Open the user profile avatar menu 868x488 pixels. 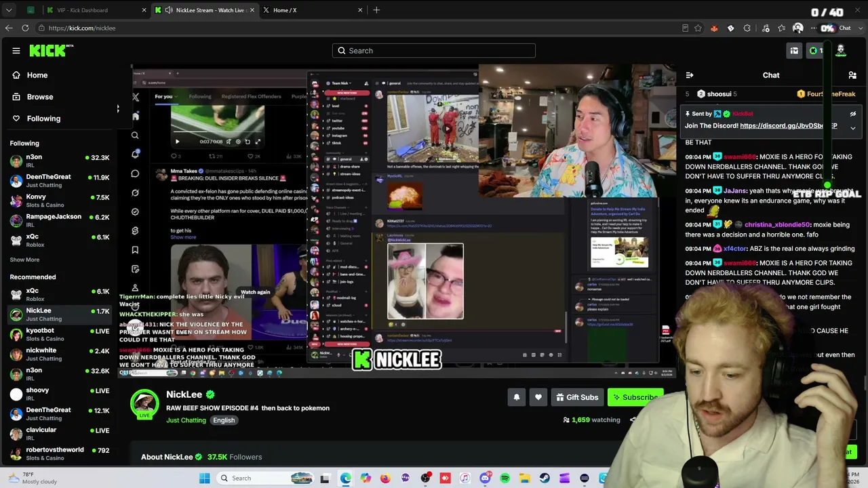tap(841, 50)
